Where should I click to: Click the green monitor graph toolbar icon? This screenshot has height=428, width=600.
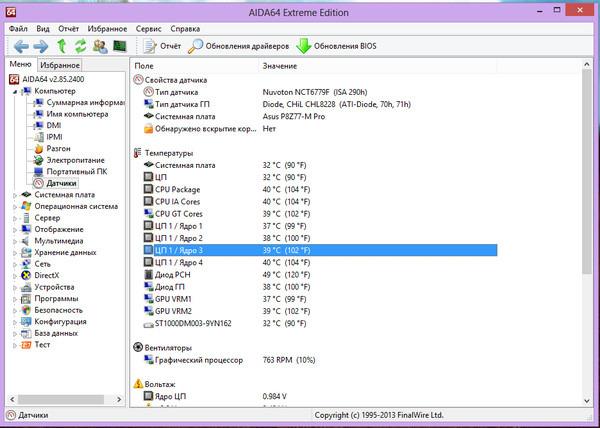pos(120,46)
